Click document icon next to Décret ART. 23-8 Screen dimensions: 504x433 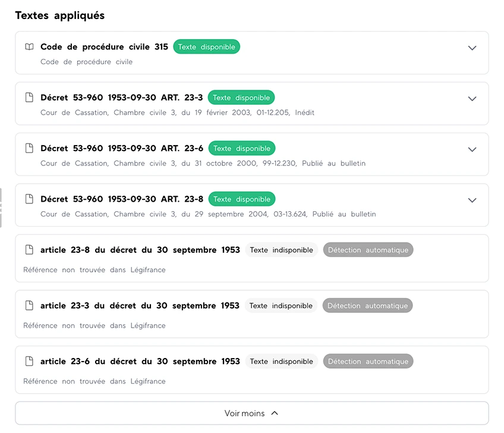29,199
